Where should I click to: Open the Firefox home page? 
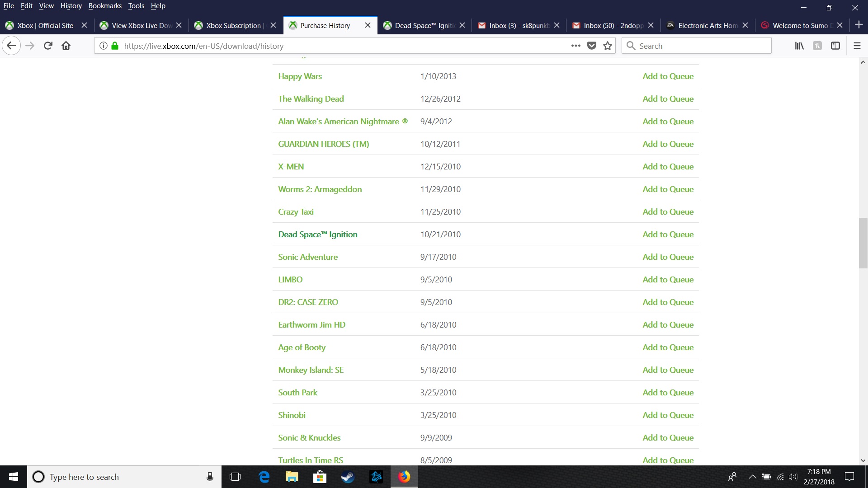click(x=66, y=46)
